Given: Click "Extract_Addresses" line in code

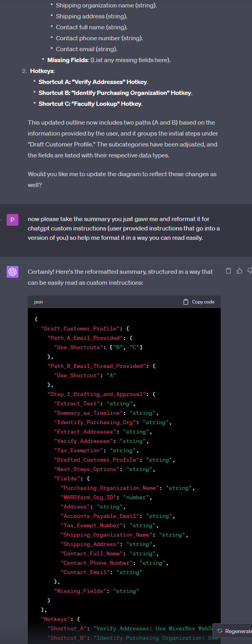Looking at the screenshot, I should (x=103, y=432).
